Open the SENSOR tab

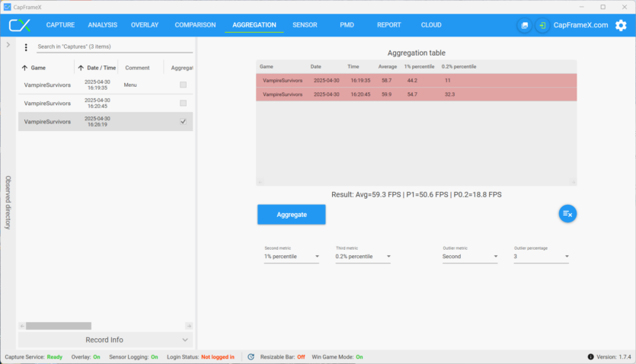[x=305, y=25]
